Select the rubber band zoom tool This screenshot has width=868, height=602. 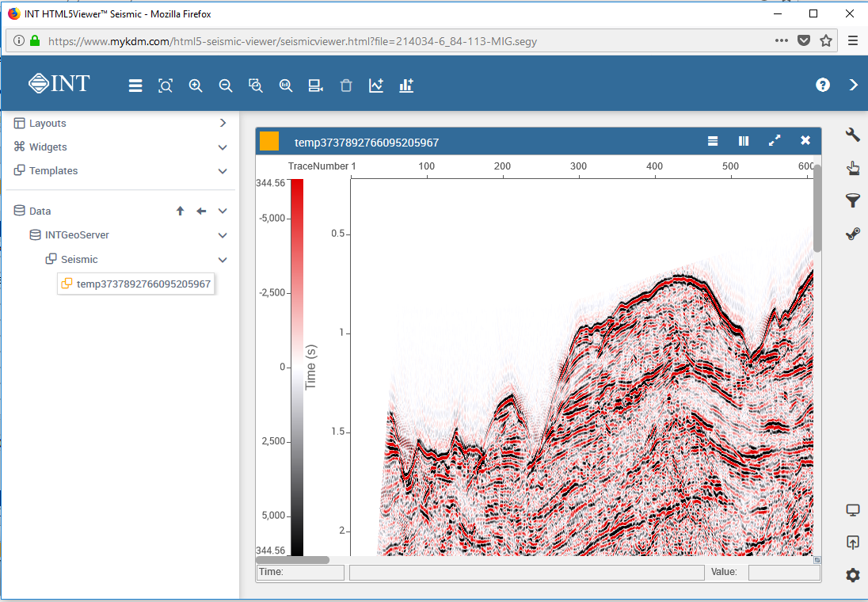point(255,86)
